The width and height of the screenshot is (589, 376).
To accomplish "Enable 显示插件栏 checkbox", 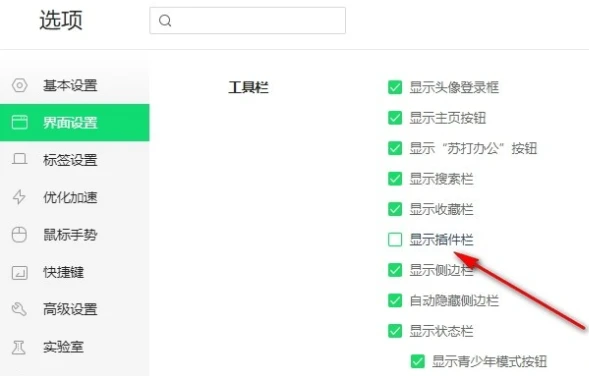I will tap(395, 240).
